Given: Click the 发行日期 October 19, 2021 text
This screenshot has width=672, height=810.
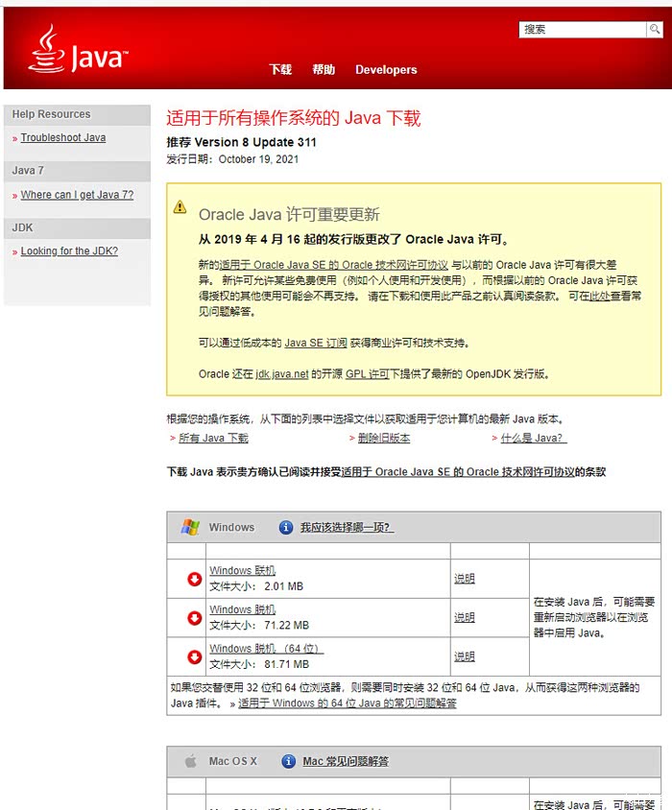Looking at the screenshot, I should pyautogui.click(x=232, y=159).
